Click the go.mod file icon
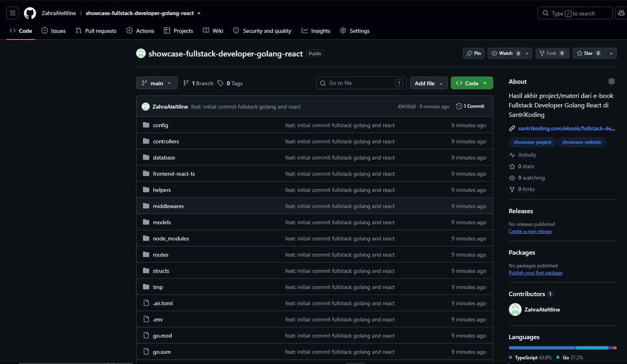This screenshot has height=364, width=627. (146, 335)
